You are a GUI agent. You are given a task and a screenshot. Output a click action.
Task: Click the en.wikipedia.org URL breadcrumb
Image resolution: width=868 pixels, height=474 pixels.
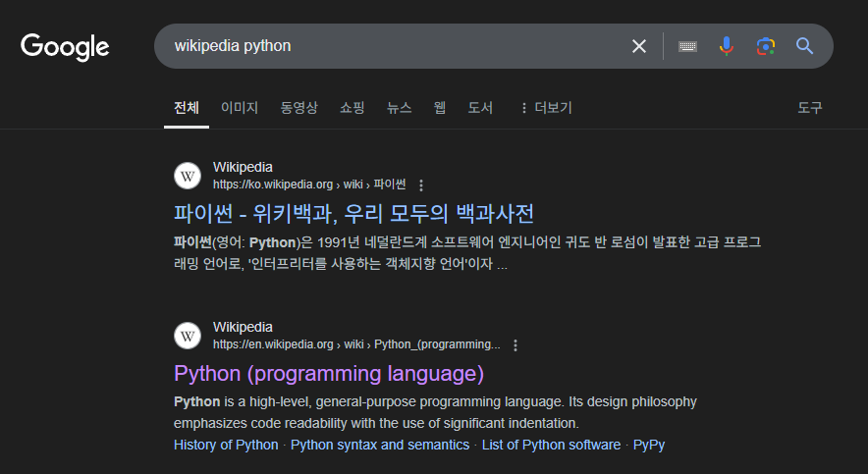356,344
